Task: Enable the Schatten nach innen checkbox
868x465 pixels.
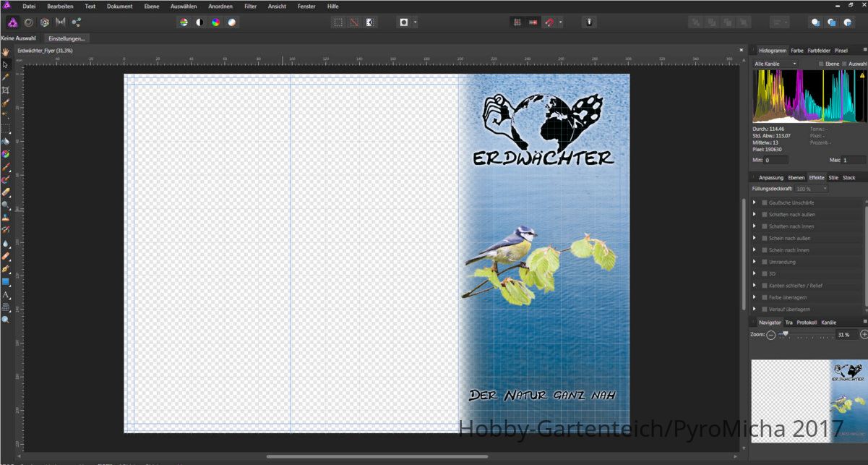Action: tap(765, 226)
